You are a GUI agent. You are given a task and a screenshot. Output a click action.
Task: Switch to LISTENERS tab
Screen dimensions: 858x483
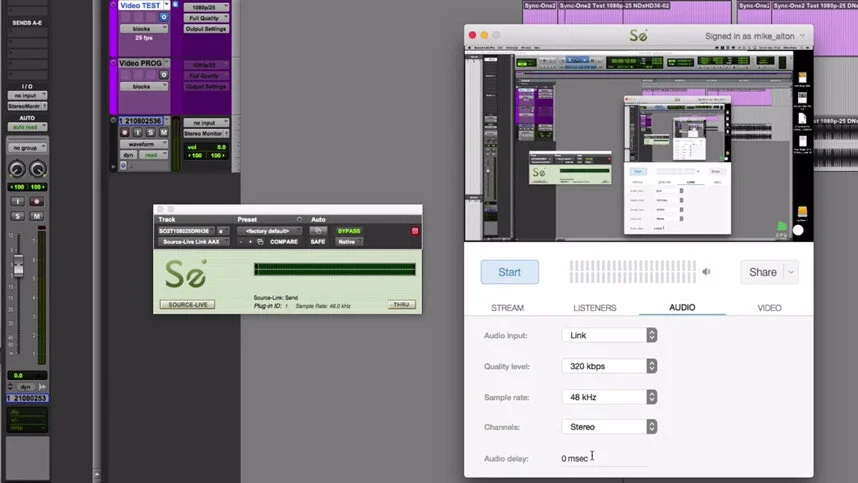pyautogui.click(x=595, y=308)
